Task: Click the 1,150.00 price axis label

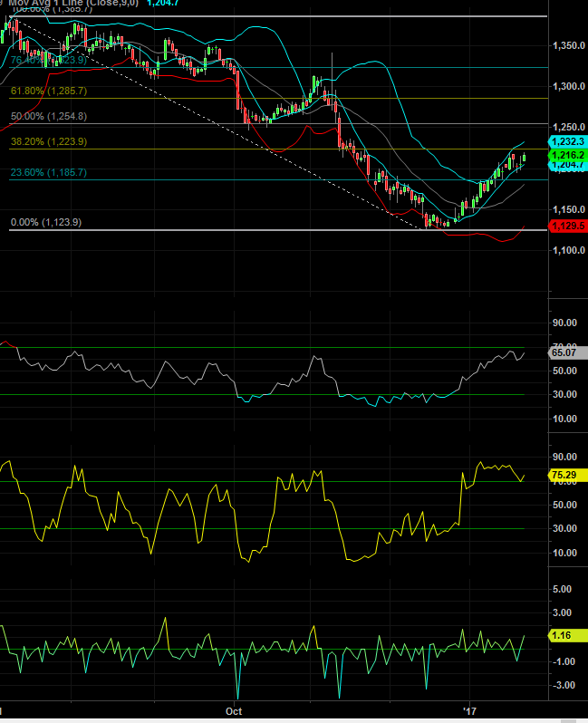Action: [567, 209]
